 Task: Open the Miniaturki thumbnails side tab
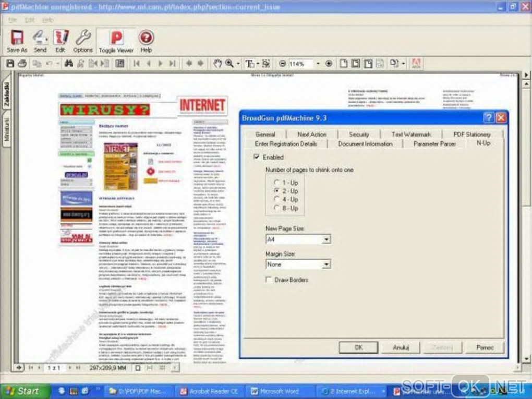pos(6,129)
